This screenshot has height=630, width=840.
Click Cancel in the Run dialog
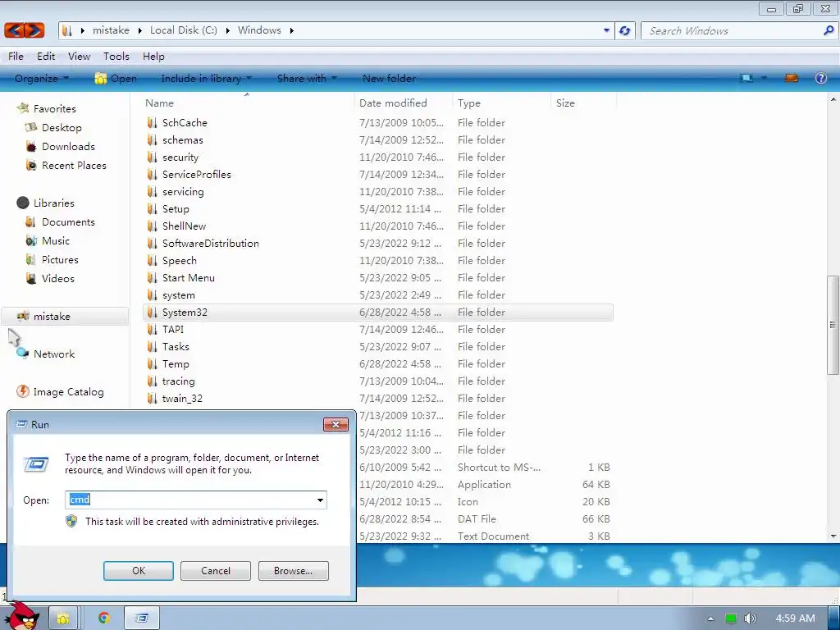(216, 571)
